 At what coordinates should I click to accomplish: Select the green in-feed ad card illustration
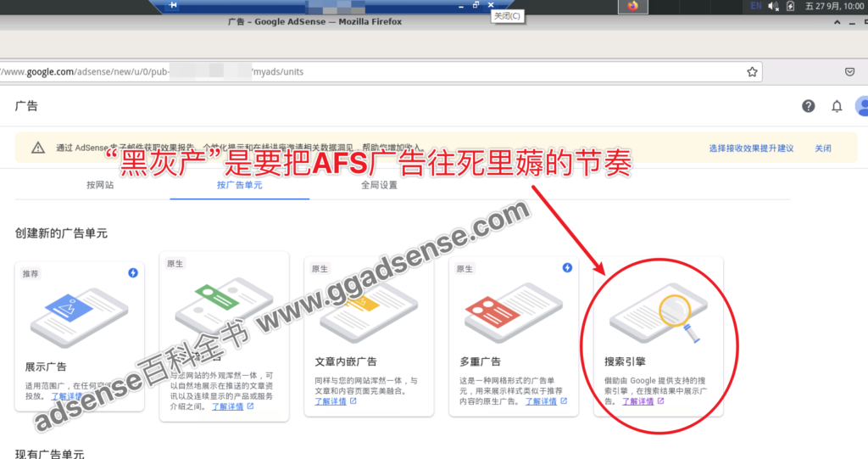tap(224, 308)
